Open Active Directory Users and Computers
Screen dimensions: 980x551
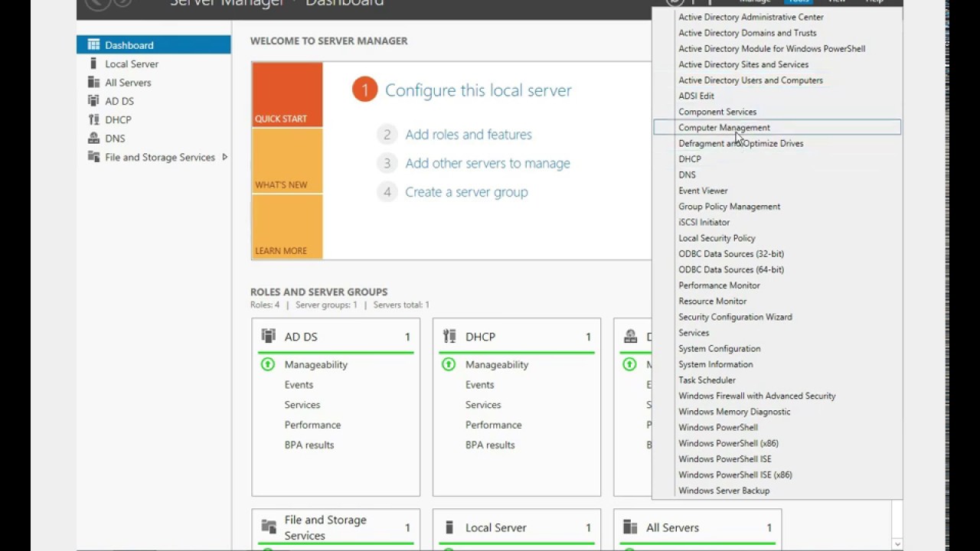750,80
